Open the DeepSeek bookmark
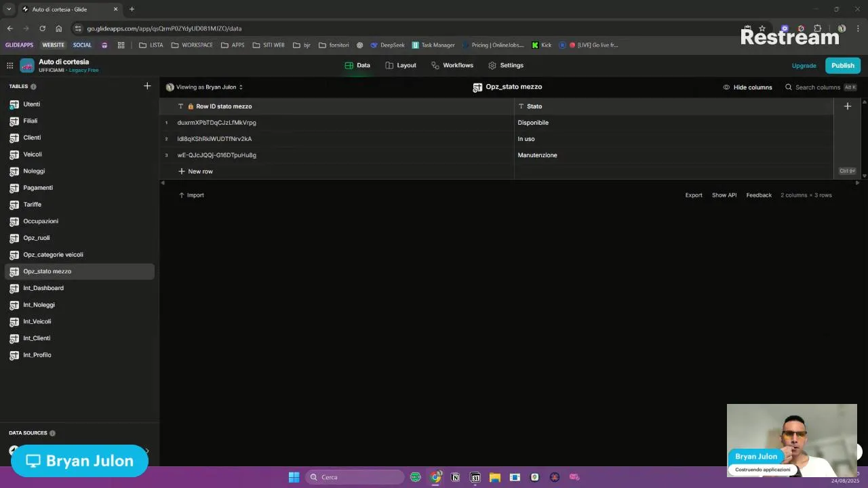The height and width of the screenshot is (488, 868). coord(387,45)
